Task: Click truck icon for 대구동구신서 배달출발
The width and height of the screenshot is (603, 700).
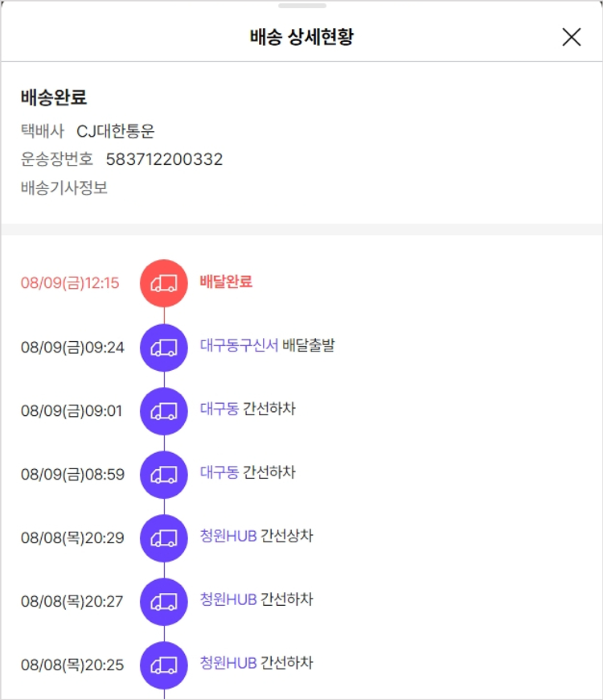Action: coord(164,347)
